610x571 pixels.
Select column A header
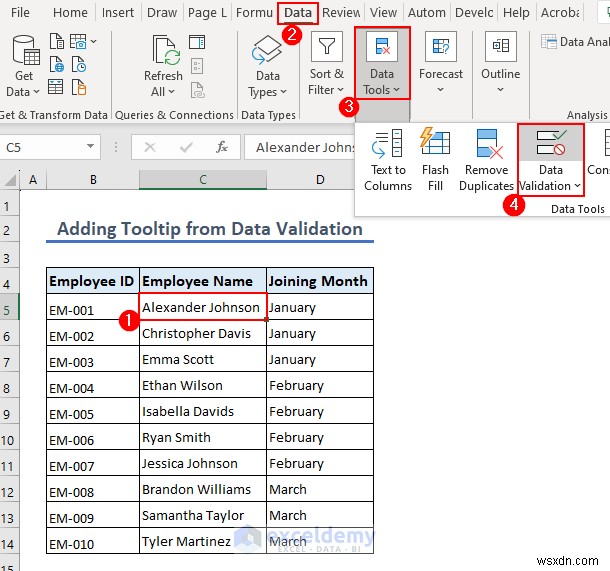click(33, 180)
